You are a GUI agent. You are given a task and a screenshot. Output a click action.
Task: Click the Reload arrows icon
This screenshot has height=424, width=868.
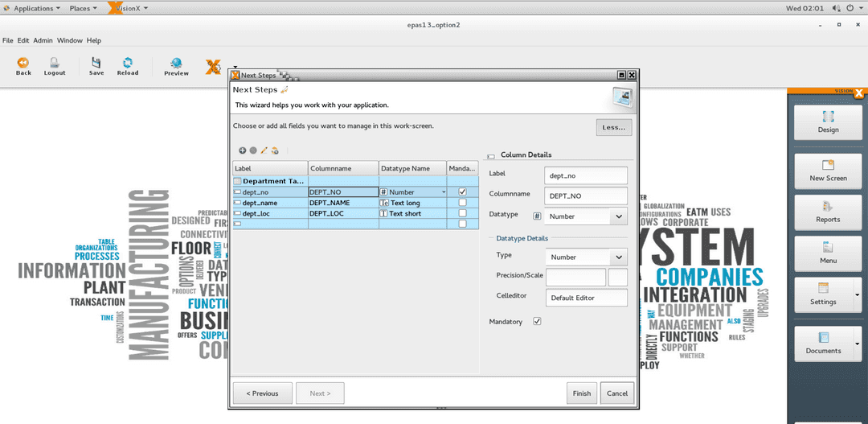pyautogui.click(x=127, y=63)
